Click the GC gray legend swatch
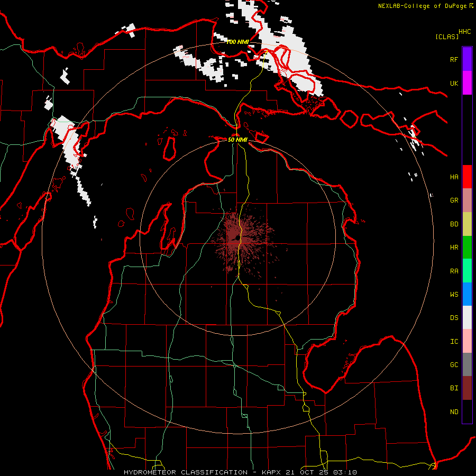The image size is (476, 476). (467, 364)
